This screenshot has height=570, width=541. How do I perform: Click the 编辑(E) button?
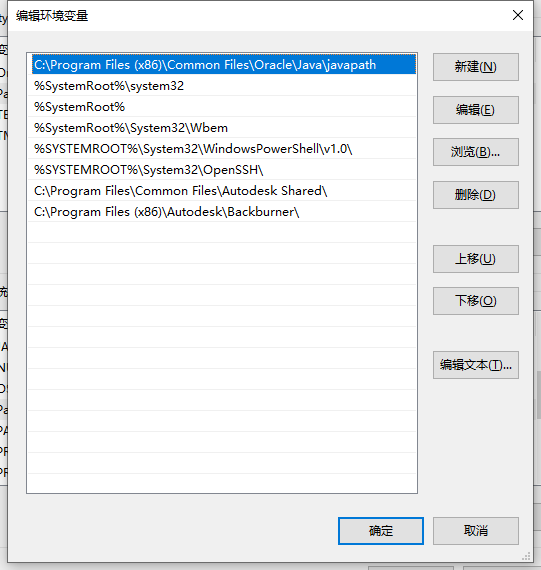[476, 110]
